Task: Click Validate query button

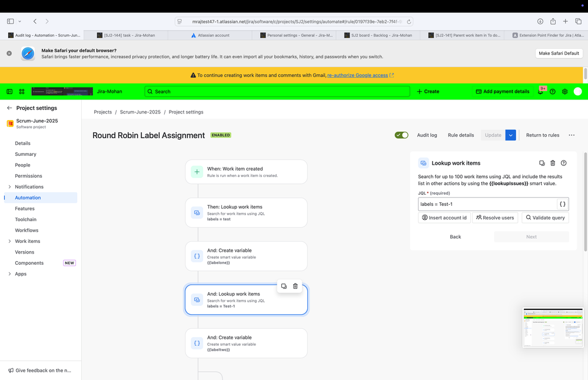Action: [x=545, y=218]
